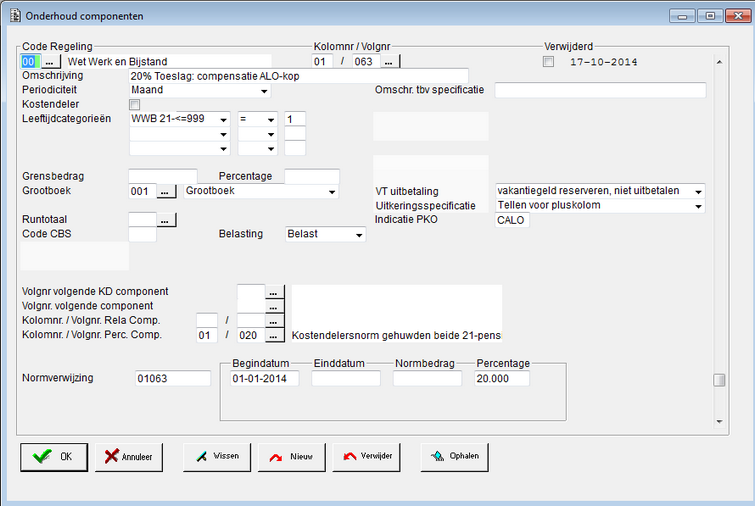Viewport: 755px width, 506px height.
Task: Maximize the Onderhoud componenten window
Action: coord(710,16)
